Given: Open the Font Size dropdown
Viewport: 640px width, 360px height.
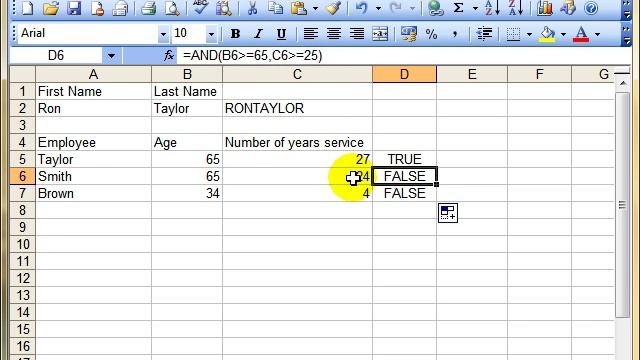Looking at the screenshot, I should point(211,34).
